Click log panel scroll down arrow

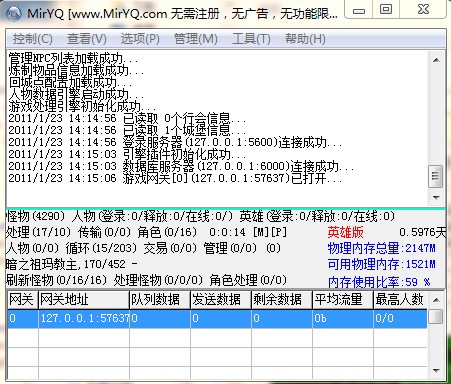[436, 197]
